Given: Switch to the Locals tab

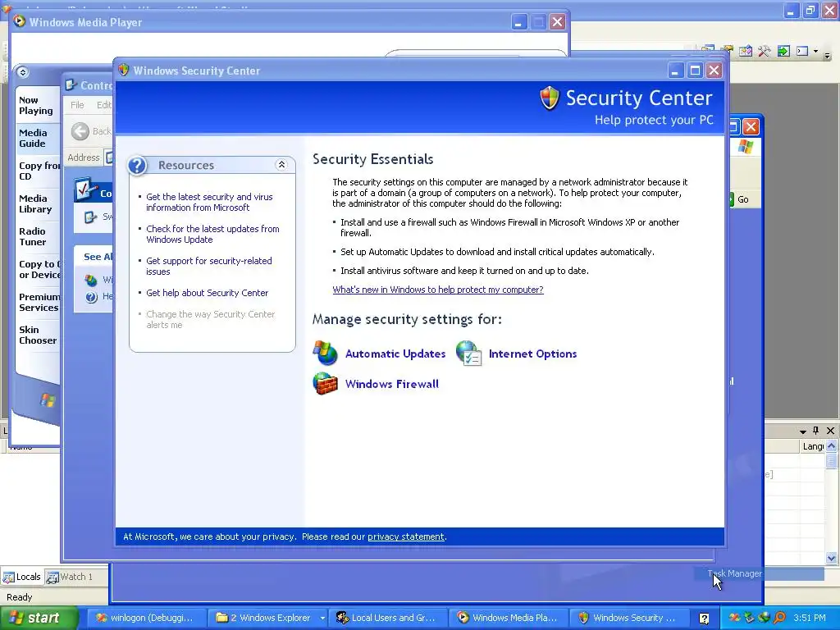Looking at the screenshot, I should click(22, 577).
